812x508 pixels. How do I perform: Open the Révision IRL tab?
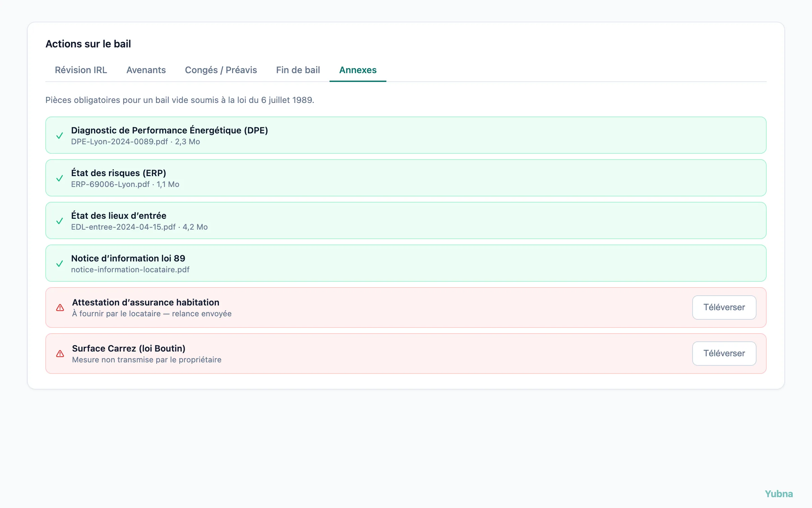[81, 70]
